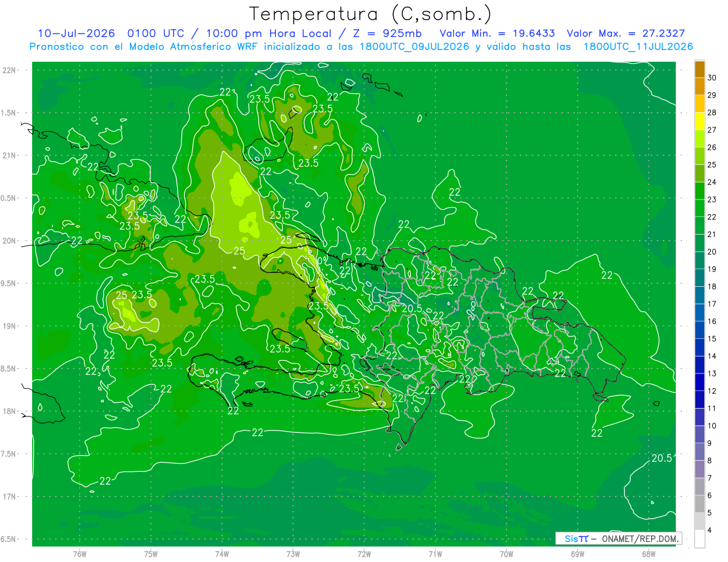Click the '71W' longitude axis label
This screenshot has width=728, height=562.
435,554
